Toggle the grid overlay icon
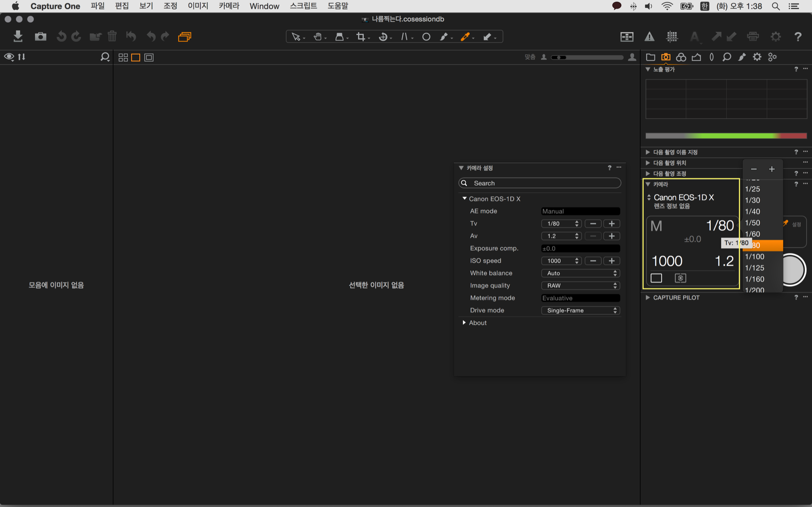The width and height of the screenshot is (812, 507). pyautogui.click(x=672, y=37)
